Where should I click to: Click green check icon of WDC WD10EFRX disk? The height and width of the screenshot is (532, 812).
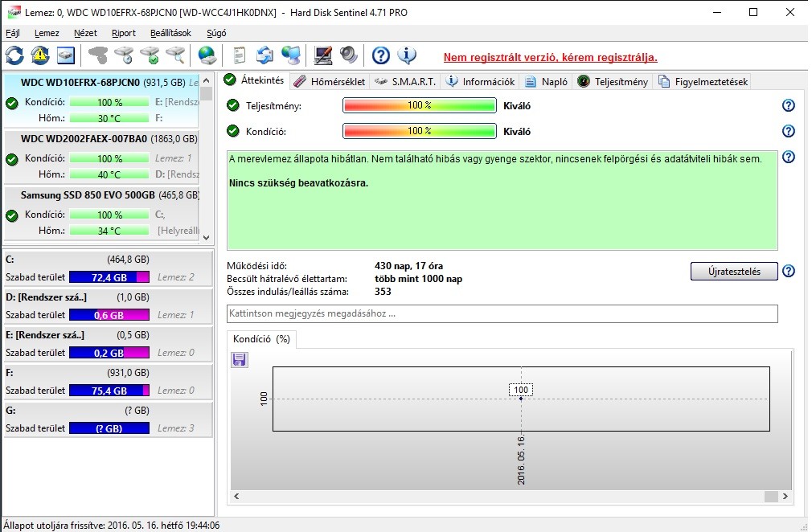click(x=12, y=103)
